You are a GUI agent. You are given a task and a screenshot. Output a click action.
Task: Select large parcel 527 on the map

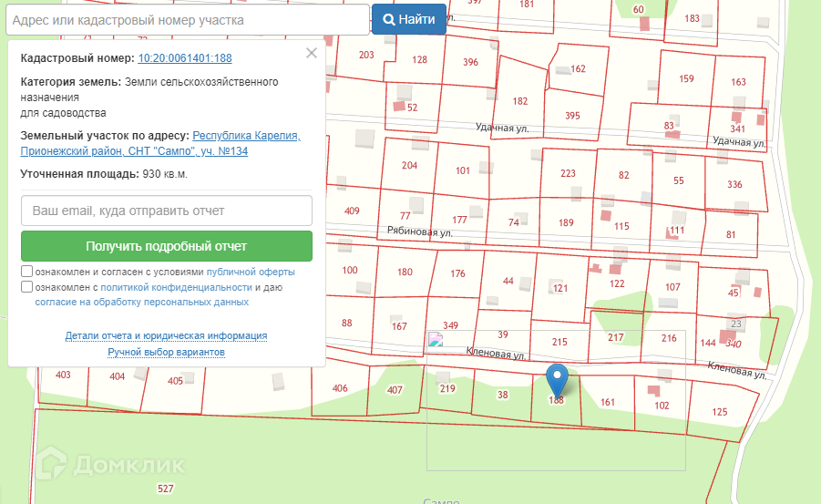[166, 489]
